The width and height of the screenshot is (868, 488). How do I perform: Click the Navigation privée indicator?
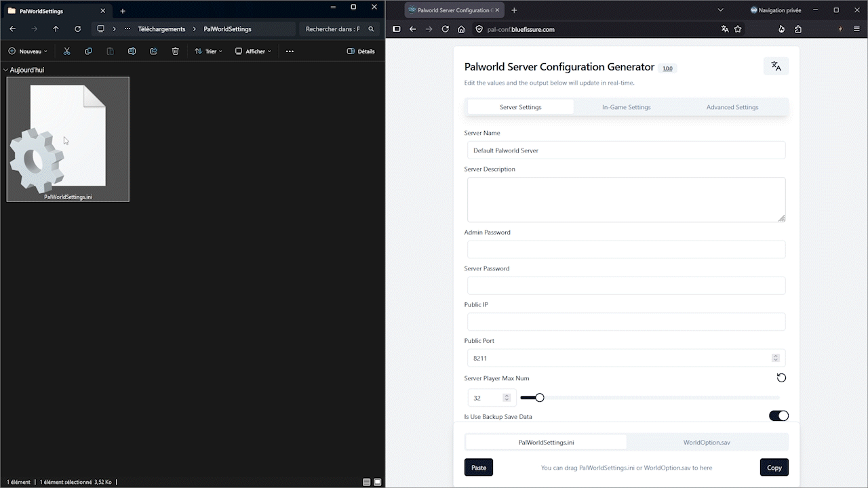pyautogui.click(x=776, y=10)
